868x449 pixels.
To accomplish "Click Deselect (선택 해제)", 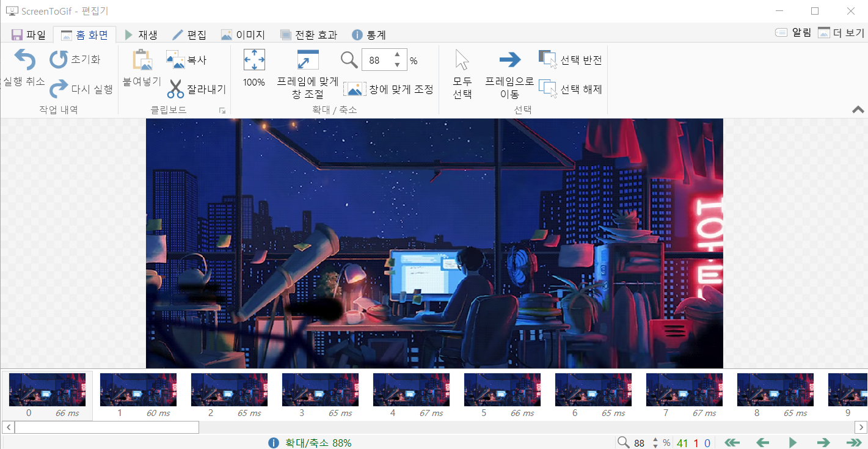I will click(571, 89).
